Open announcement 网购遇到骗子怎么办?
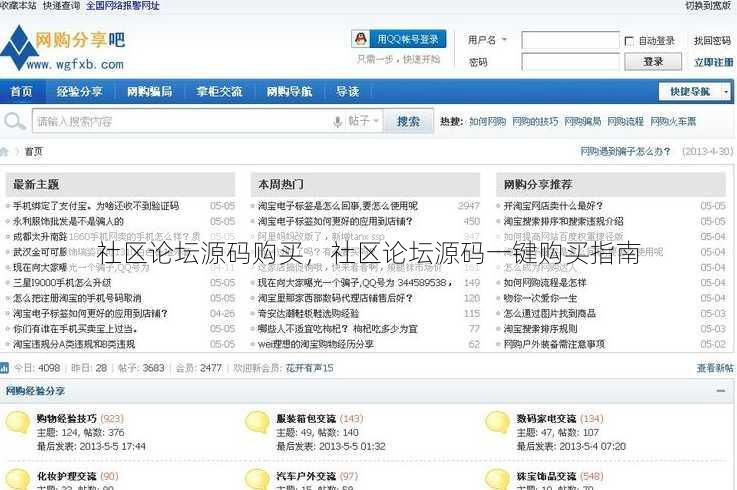 (x=625, y=151)
